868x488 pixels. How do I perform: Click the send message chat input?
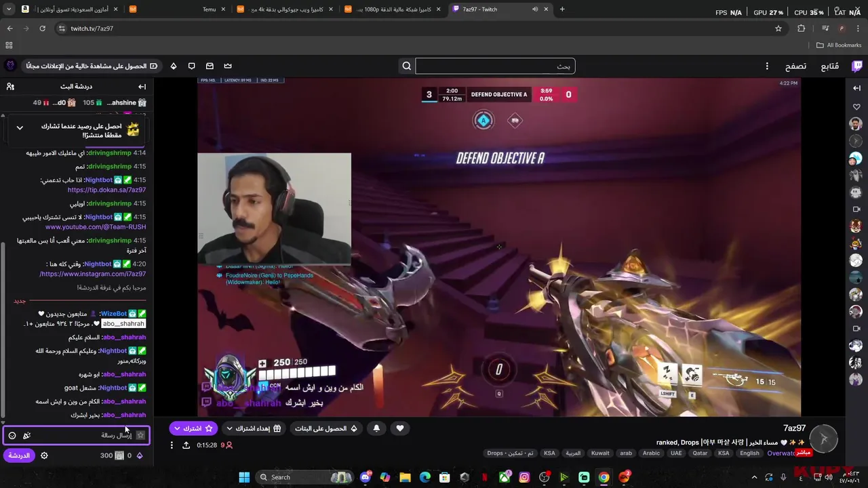77,435
